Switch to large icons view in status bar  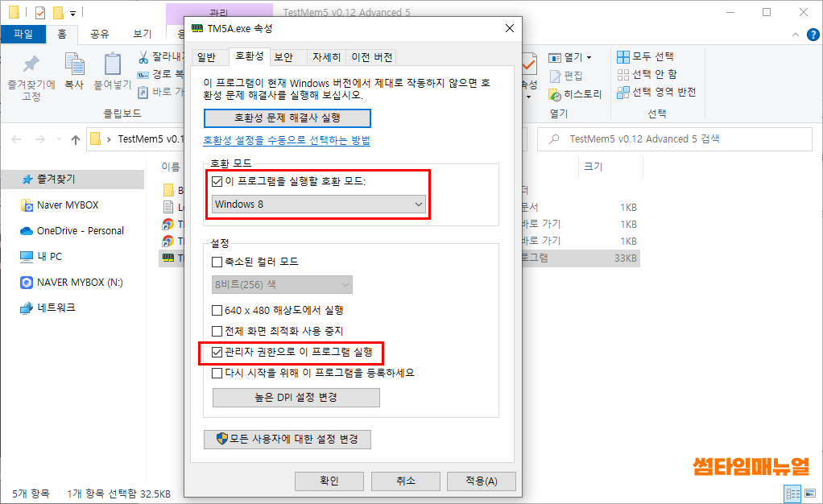pyautogui.click(x=810, y=494)
